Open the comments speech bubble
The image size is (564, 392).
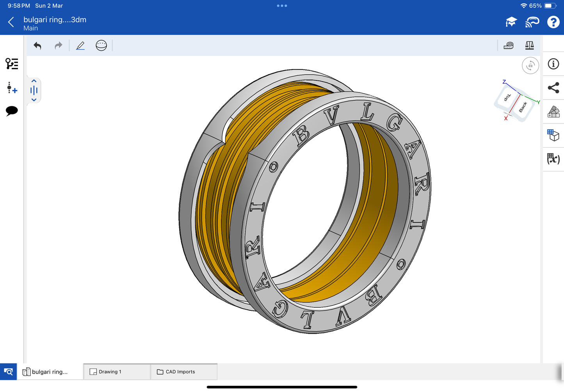click(x=12, y=111)
